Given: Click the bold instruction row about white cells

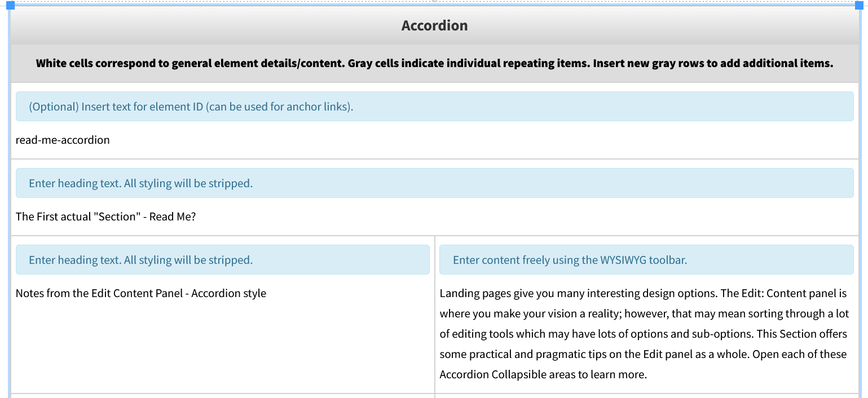Looking at the screenshot, I should (x=434, y=63).
